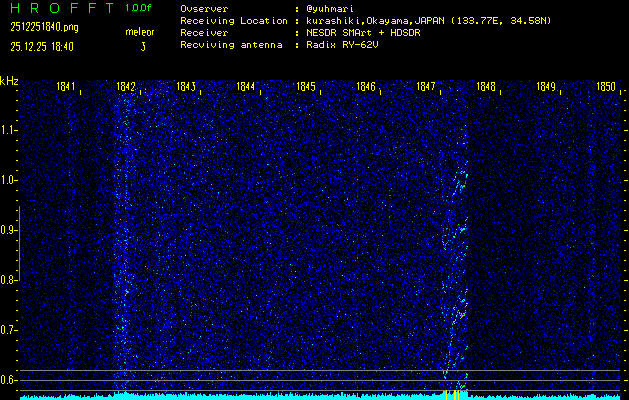Click the yellow meteor detection marks at bottom
Viewport: 629px width, 400px height.
coord(452,395)
